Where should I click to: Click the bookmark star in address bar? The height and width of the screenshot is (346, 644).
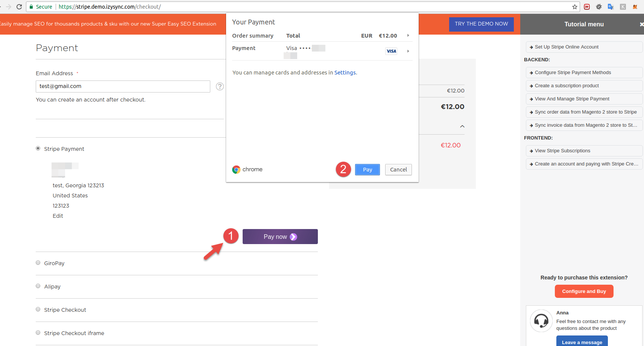pos(574,7)
